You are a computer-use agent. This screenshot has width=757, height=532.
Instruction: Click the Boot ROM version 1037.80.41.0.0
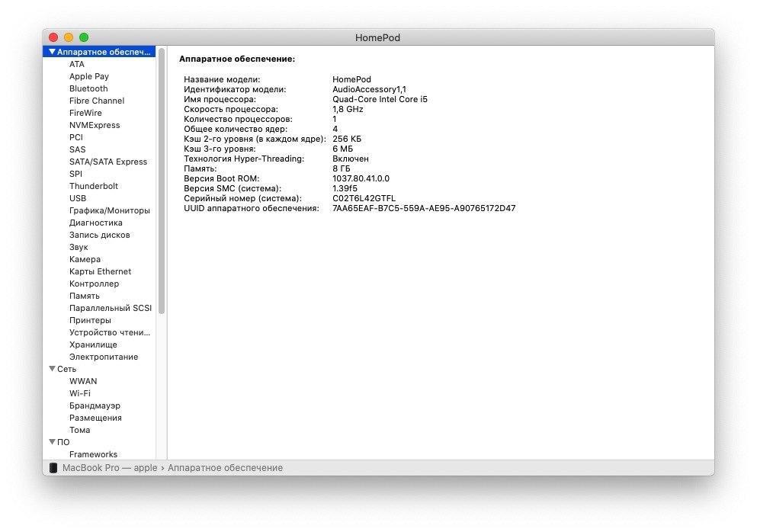point(361,178)
